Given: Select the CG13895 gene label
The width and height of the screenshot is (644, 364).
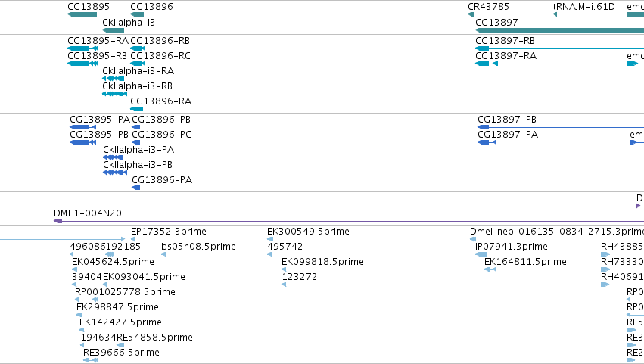Looking at the screenshot, I should point(89,7).
